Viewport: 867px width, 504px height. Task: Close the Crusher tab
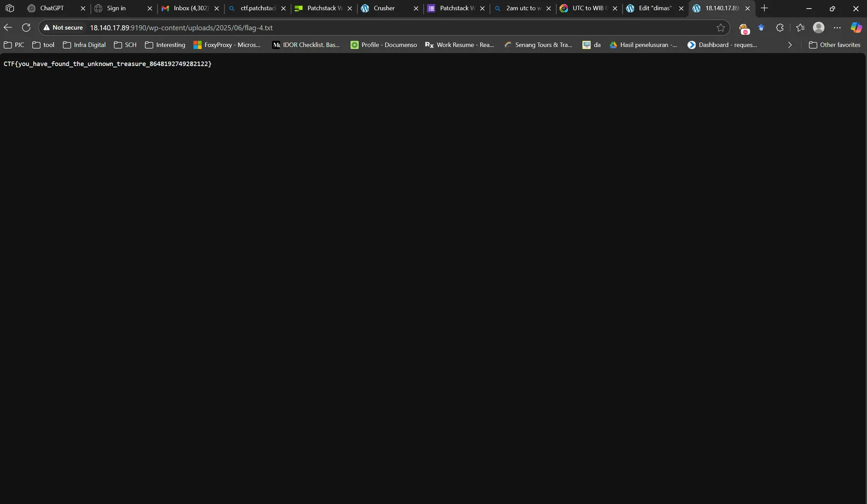[x=416, y=9]
